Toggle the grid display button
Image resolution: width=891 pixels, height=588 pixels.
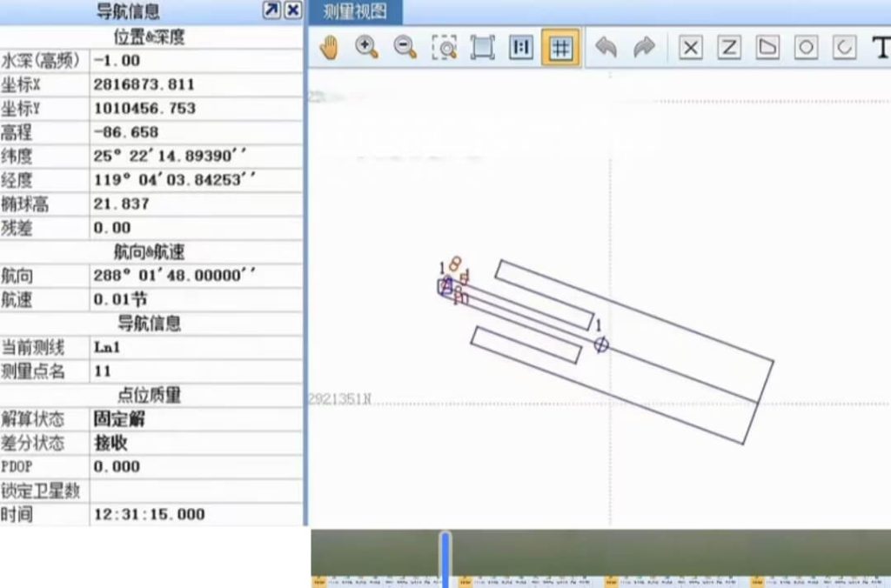[x=560, y=48]
